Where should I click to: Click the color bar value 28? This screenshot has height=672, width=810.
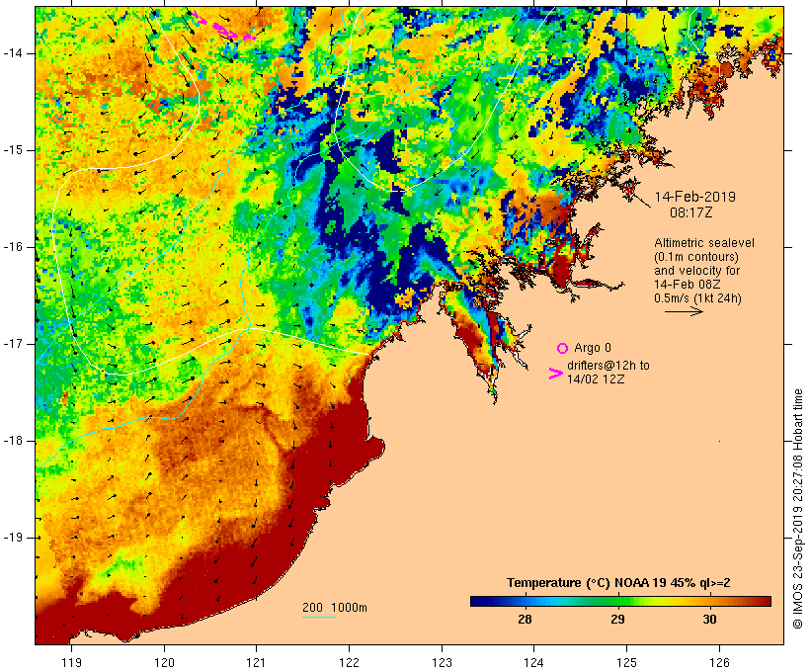click(525, 619)
